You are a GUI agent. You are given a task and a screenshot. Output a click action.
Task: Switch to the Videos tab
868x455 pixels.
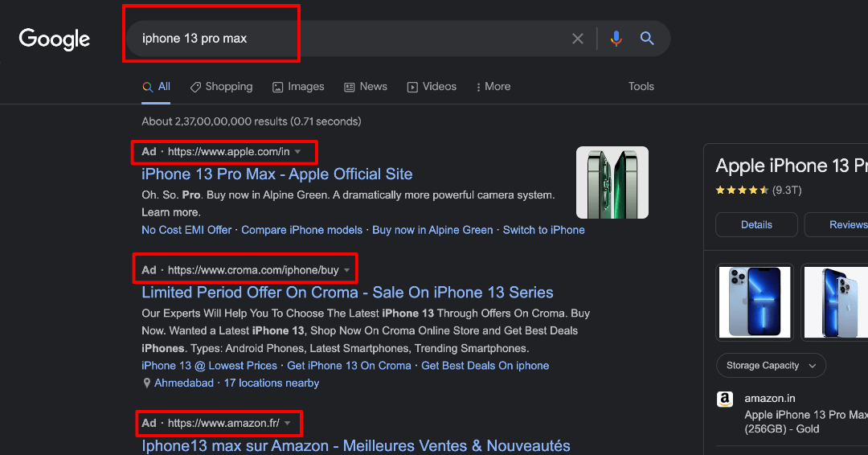tap(432, 87)
